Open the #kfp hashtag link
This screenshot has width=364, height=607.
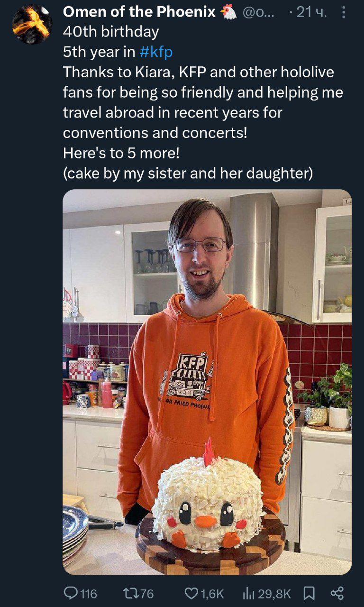156,52
